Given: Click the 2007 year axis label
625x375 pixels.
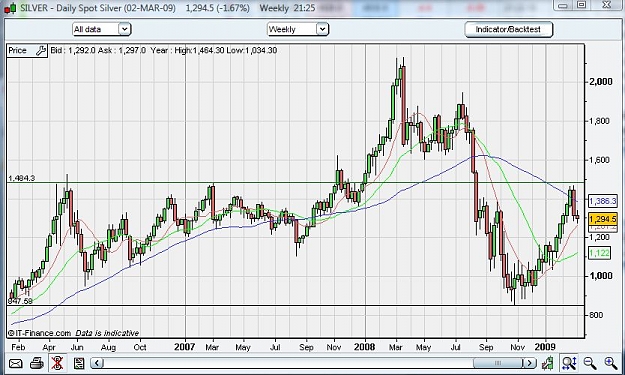Looking at the screenshot, I should (185, 347).
